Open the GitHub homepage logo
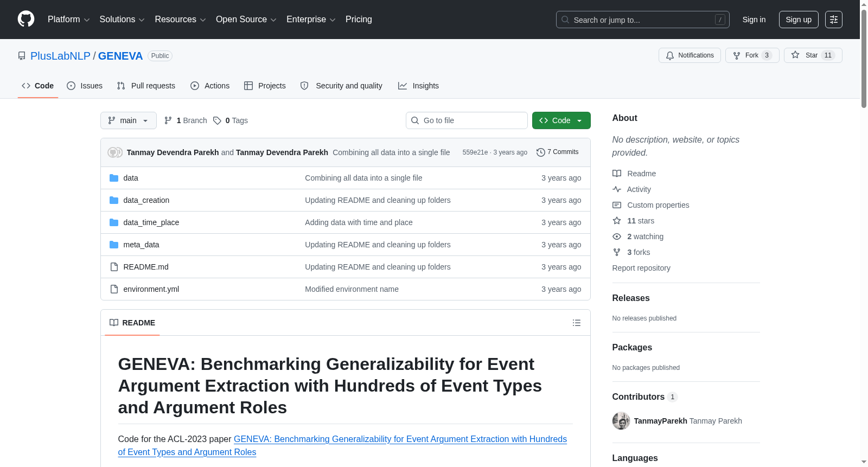 click(26, 19)
